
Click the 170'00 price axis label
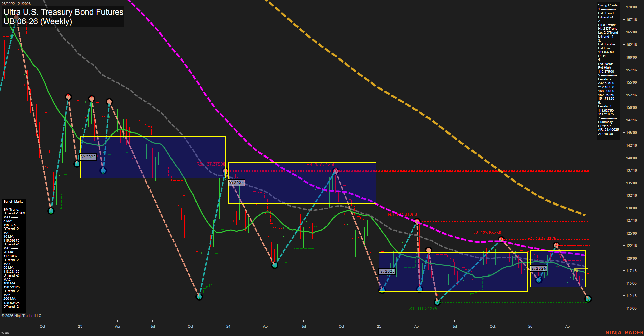pos(631,7)
